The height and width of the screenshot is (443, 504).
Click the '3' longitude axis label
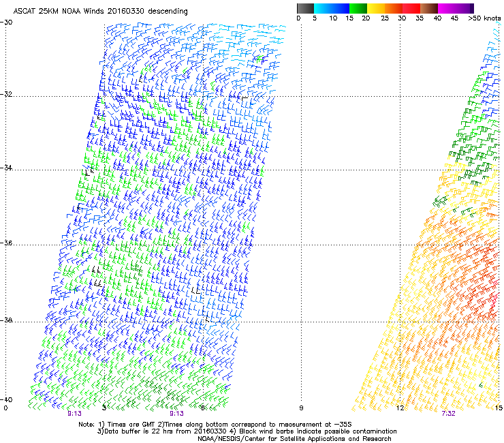coord(104,408)
